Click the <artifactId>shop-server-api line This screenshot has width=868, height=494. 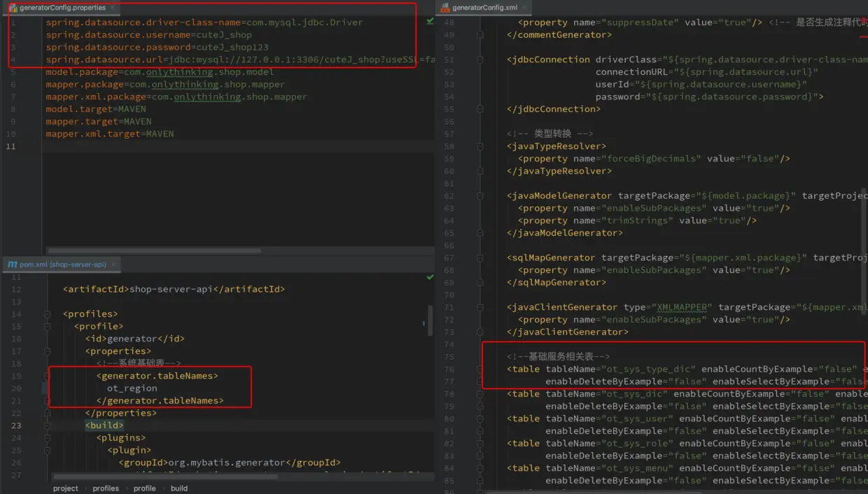(174, 289)
